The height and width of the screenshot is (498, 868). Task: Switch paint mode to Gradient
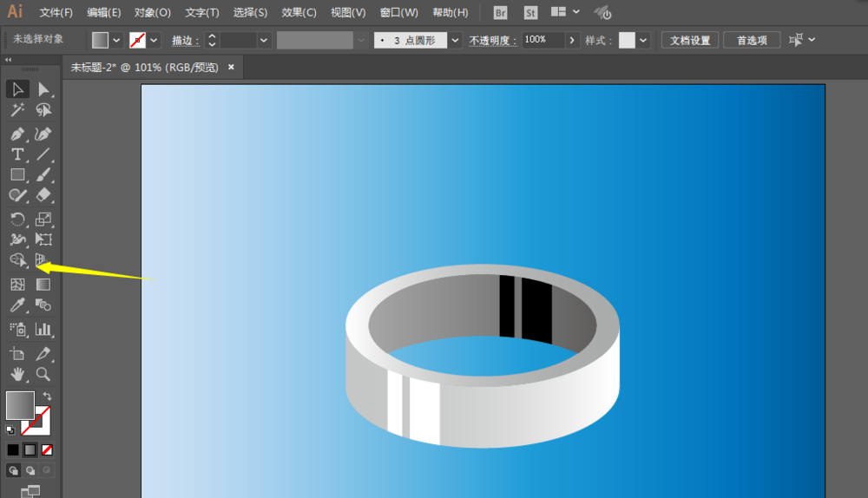(30, 449)
